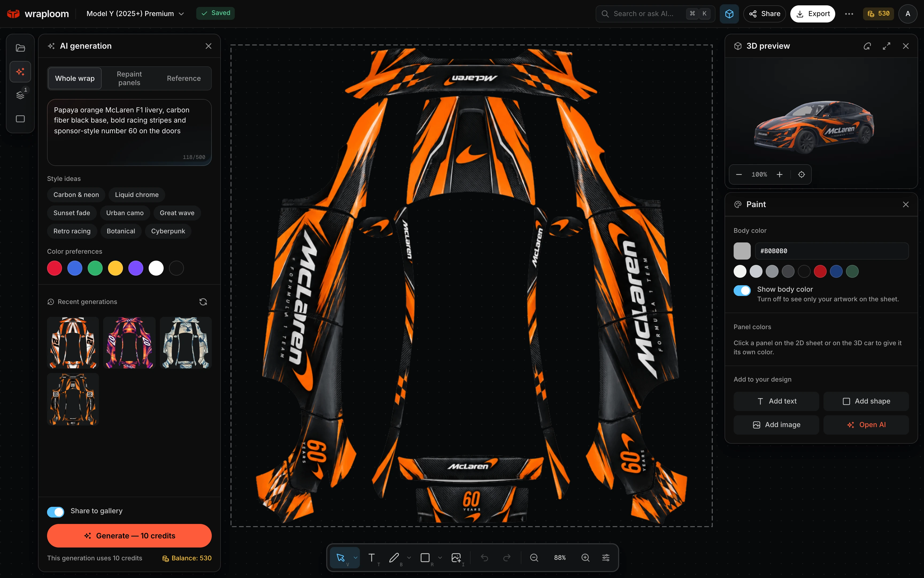
Task: Click the Share button
Action: 764,14
